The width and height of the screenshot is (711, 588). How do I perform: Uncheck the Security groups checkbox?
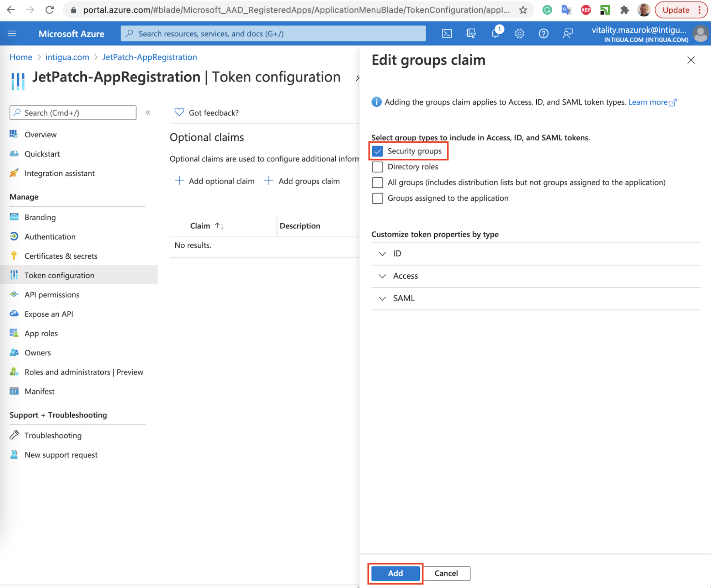tap(377, 151)
